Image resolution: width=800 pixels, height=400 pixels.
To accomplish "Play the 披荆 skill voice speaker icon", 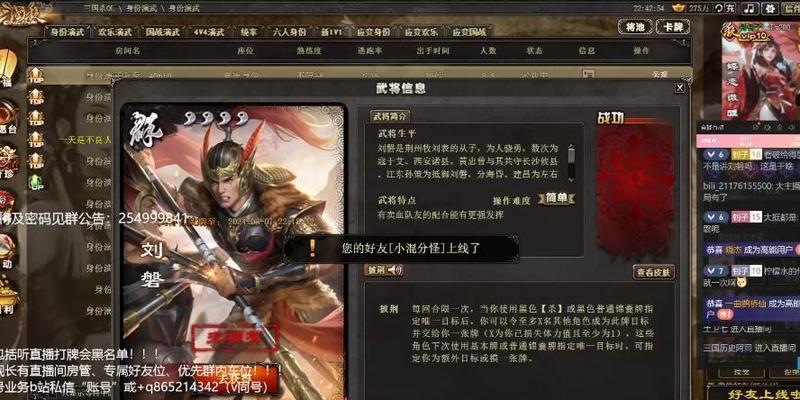I will 394,269.
